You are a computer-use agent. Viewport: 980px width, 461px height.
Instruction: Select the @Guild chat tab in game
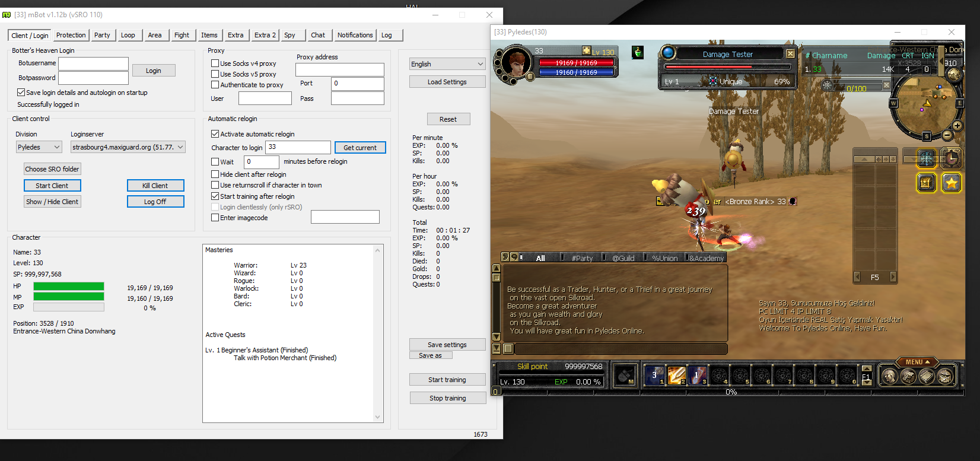(623, 258)
